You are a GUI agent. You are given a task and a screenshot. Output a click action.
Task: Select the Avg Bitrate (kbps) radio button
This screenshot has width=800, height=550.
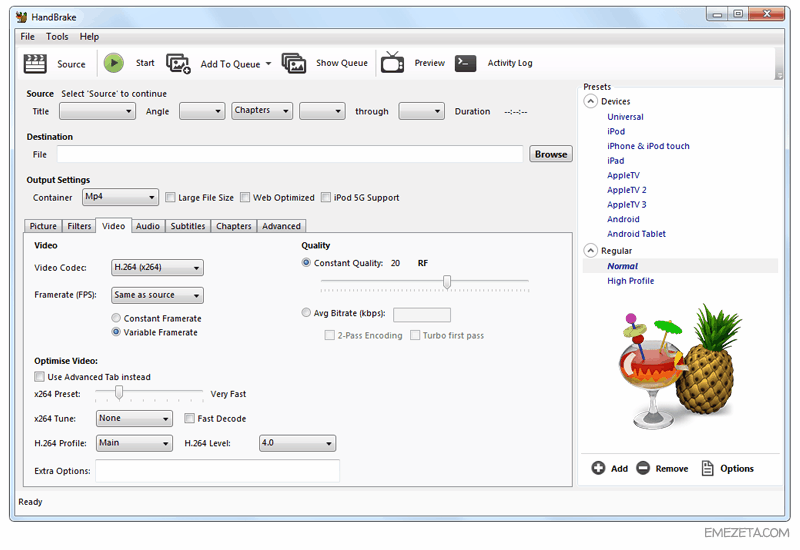pos(306,313)
